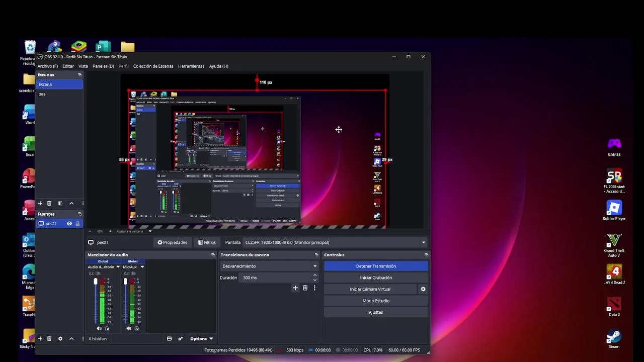Open preview scaling 'Ajustar a la ventana' dropdown

point(134,231)
